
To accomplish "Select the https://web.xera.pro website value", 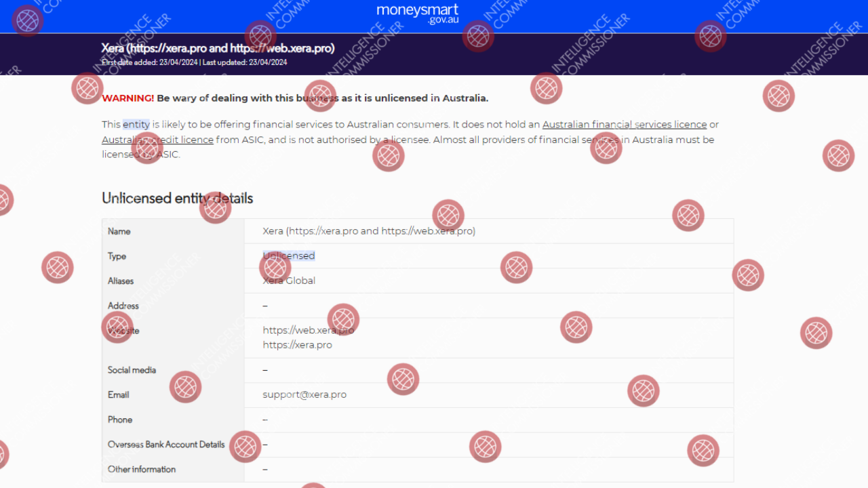I will pos(309,331).
